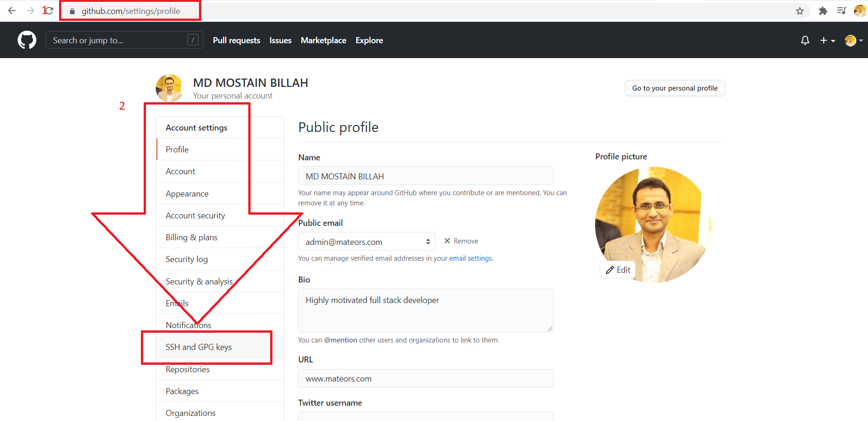Image resolution: width=868 pixels, height=421 pixels.
Task: Open Organizations settings in the sidebar
Action: pos(220,413)
